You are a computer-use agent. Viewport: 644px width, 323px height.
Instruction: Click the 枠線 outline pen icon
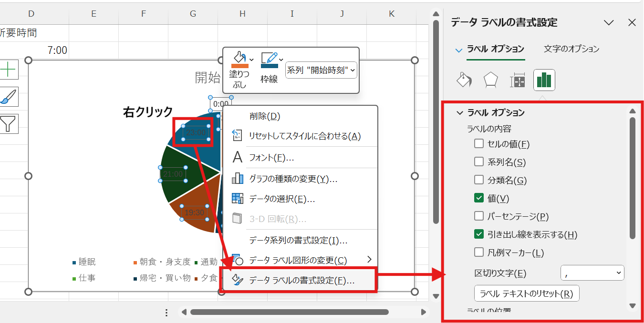click(269, 60)
